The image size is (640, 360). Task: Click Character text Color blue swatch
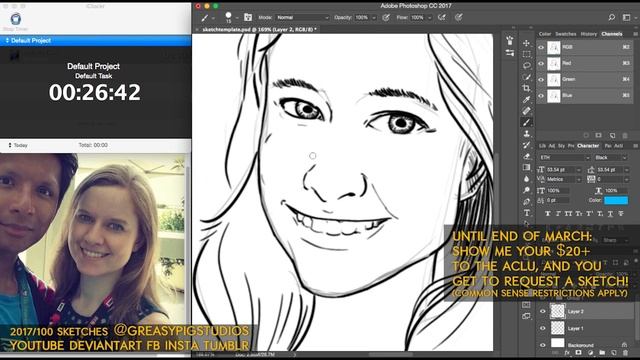pos(616,200)
